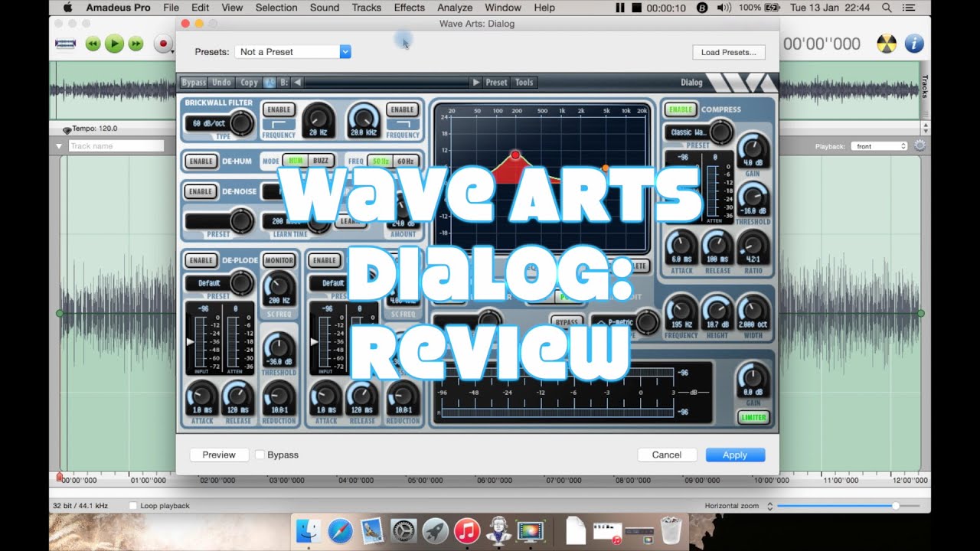Viewport: 980px width, 551px height.
Task: Click the compressor gain 4.0 dB knob
Action: click(753, 151)
